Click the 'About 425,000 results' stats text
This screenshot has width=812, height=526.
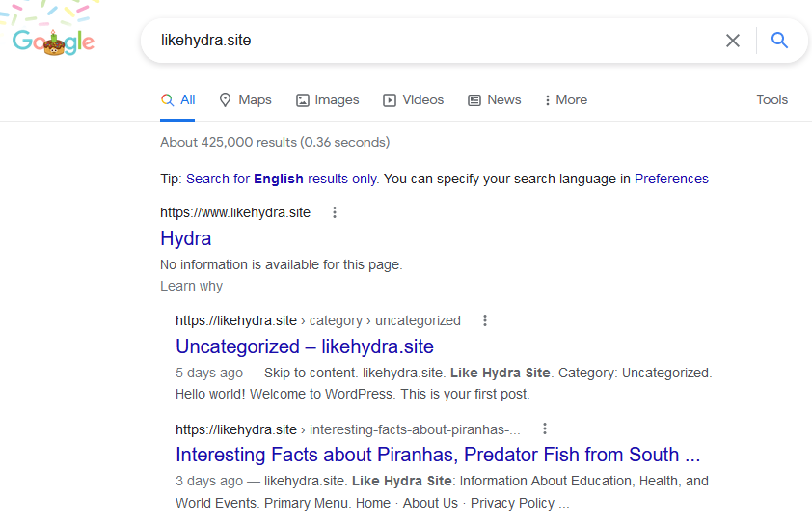pyautogui.click(x=275, y=142)
